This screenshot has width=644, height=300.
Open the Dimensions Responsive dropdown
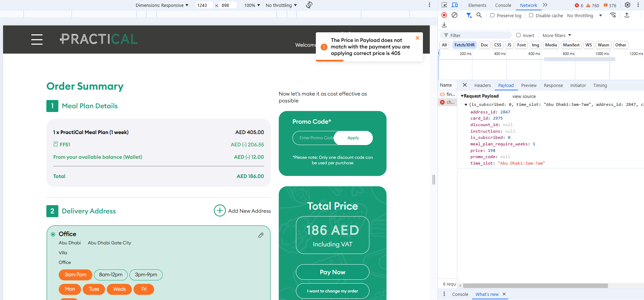click(x=162, y=5)
